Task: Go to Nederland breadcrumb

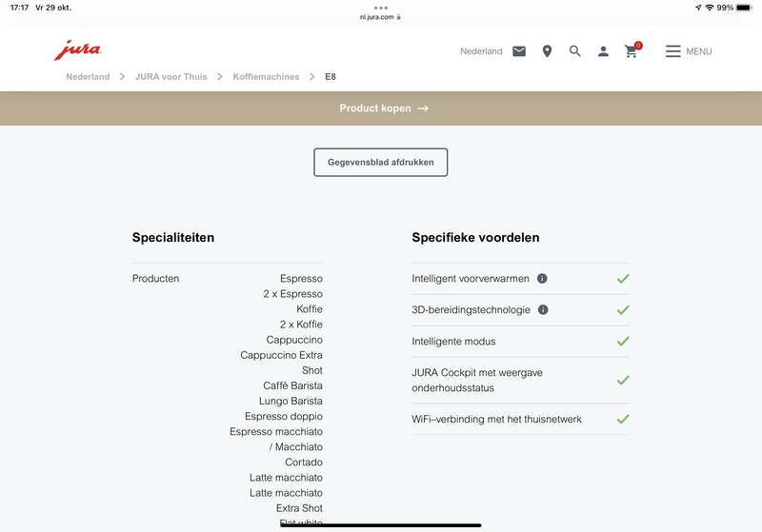Action: [88, 77]
